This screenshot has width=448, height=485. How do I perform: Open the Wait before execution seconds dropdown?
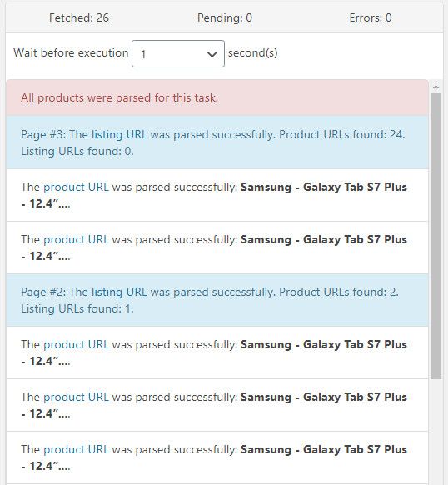coord(178,53)
